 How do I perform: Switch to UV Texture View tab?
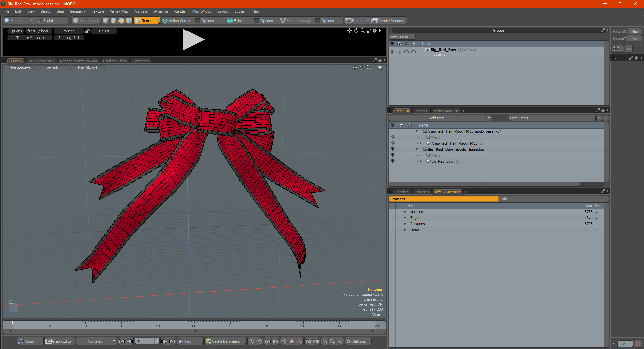[41, 61]
